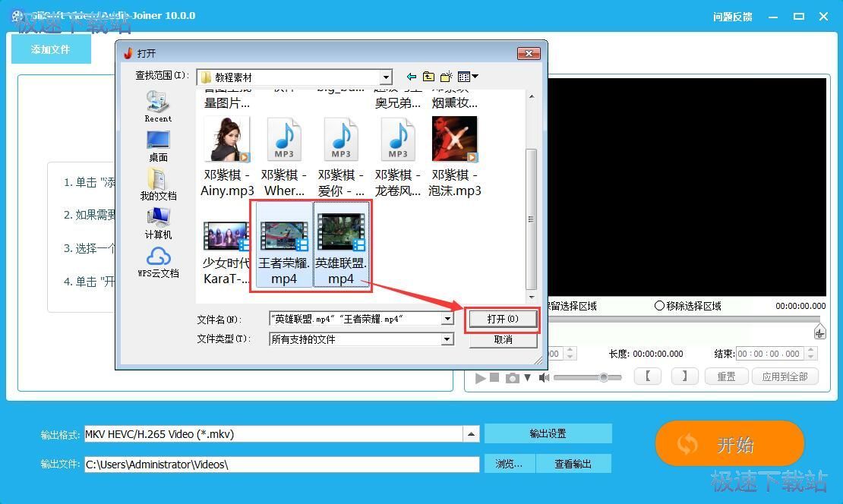Image resolution: width=843 pixels, height=504 pixels.
Task: Go back using the green arrow icon
Action: 412,77
